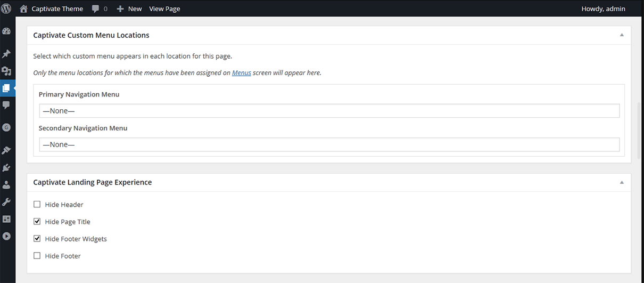This screenshot has width=644, height=283.
Task: Click the home icon beside Captivate Theme
Action: pyautogui.click(x=23, y=9)
